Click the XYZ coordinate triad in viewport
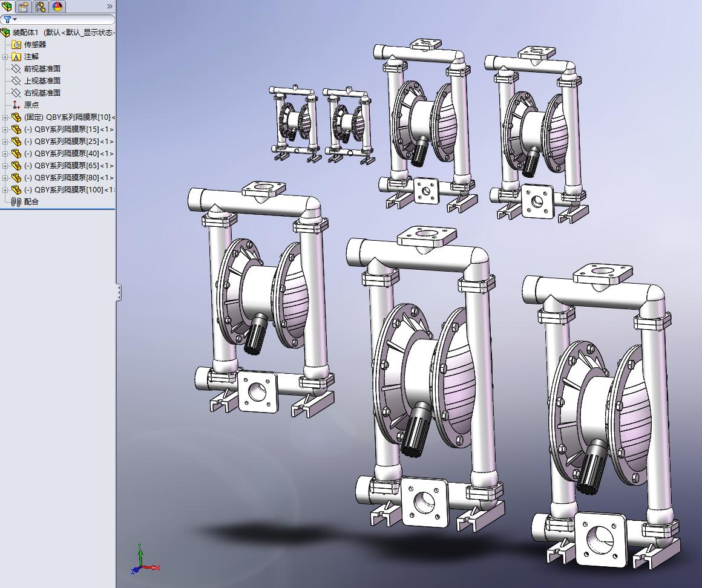The image size is (702, 588). 145,560
